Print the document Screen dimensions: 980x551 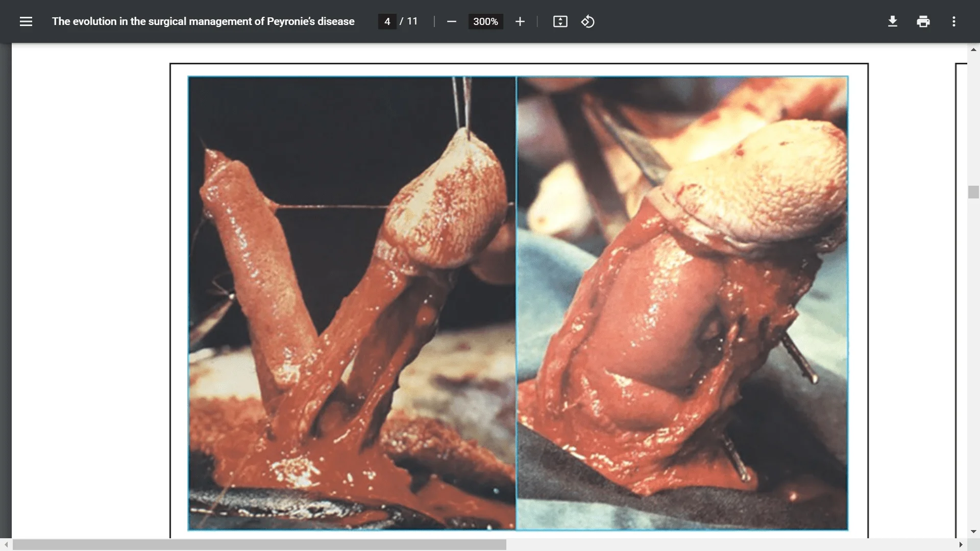(923, 21)
